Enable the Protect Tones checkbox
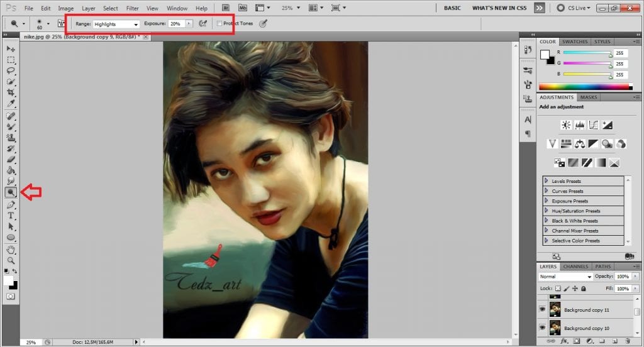The height and width of the screenshot is (347, 644). 219,24
